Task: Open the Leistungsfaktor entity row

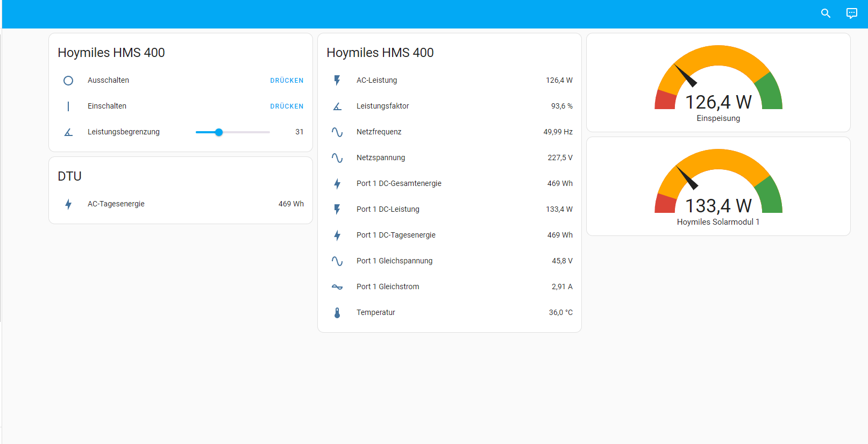Action: click(450, 106)
